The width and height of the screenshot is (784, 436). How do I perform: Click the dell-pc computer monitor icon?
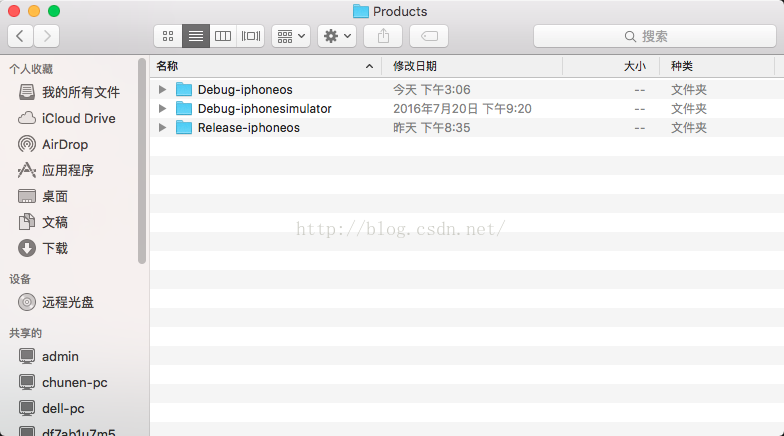(27, 408)
